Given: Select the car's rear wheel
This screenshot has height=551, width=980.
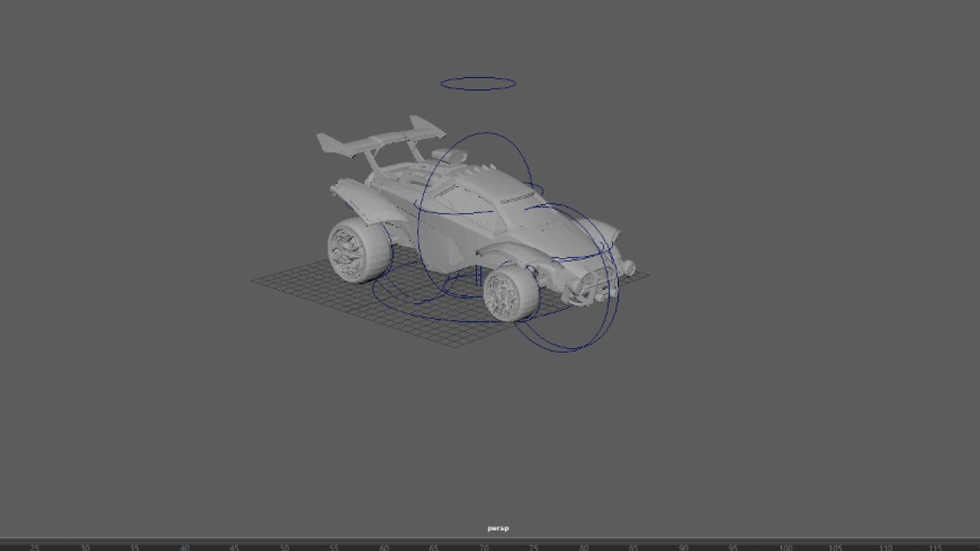Looking at the screenshot, I should [x=359, y=249].
